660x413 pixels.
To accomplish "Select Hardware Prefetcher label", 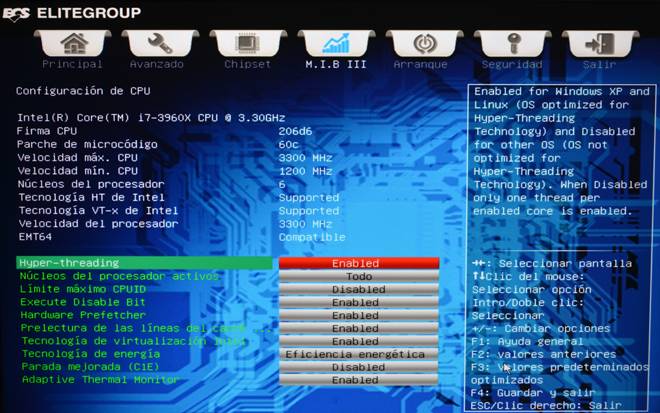I will (x=83, y=315).
